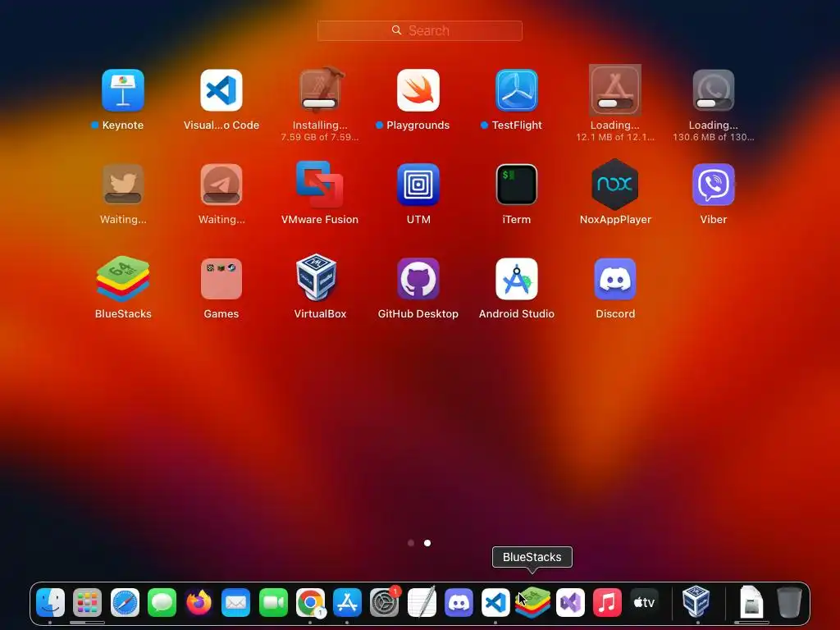The image size is (840, 630).
Task: Click the VirtualBox icon in the Dock
Action: 696,601
